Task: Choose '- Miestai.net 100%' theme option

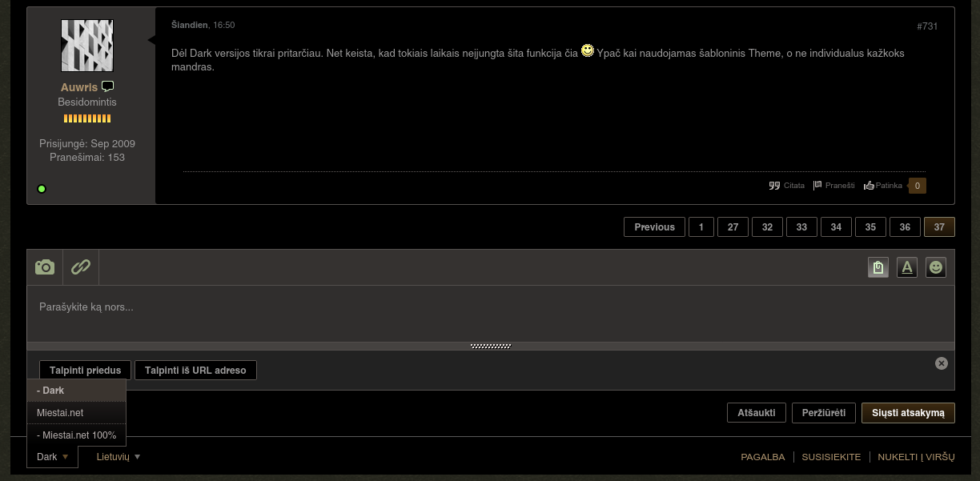Action: click(76, 435)
